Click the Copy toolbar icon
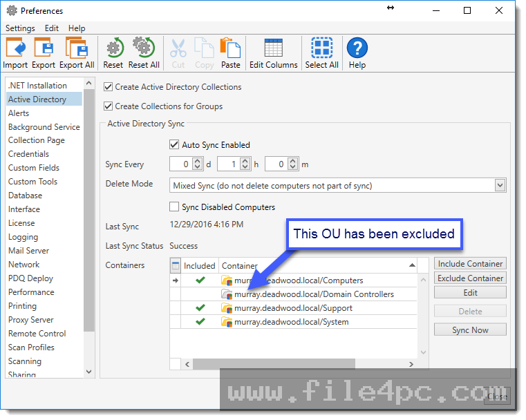The image size is (526, 420). [x=205, y=48]
